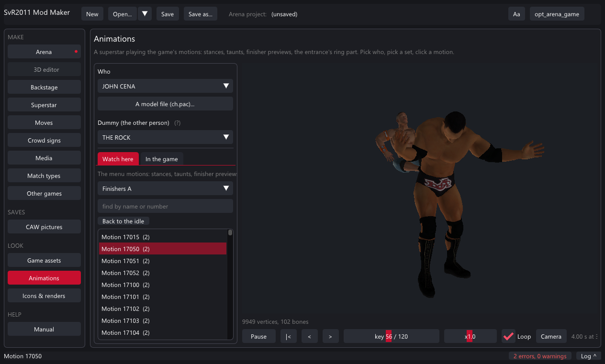The image size is (605, 364).
Task: Open the Moves section
Action: (44, 122)
